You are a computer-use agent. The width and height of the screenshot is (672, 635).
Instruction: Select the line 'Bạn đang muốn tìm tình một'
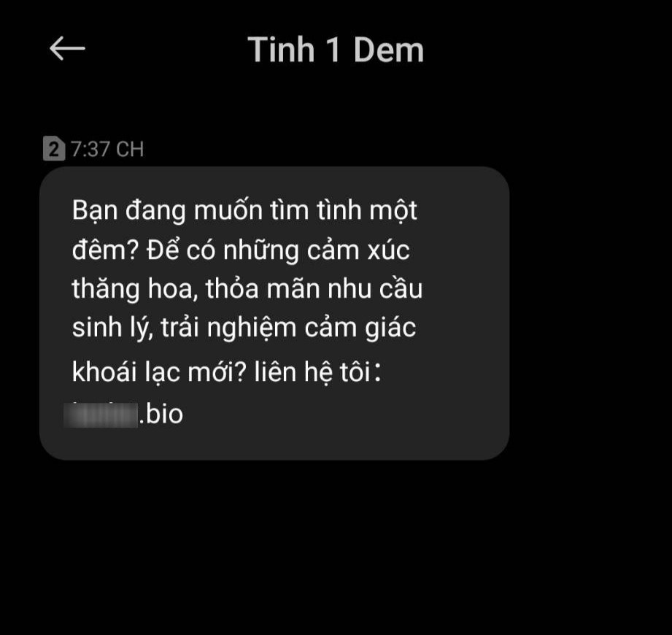(244, 212)
